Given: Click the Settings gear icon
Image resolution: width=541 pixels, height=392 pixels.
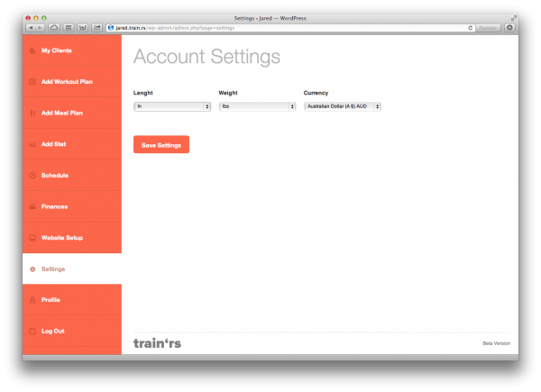Looking at the screenshot, I should (32, 269).
